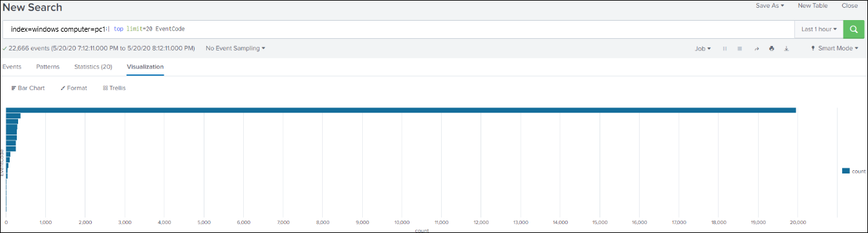This screenshot has width=868, height=233.
Task: Click the count legend color swatch
Action: 845,171
